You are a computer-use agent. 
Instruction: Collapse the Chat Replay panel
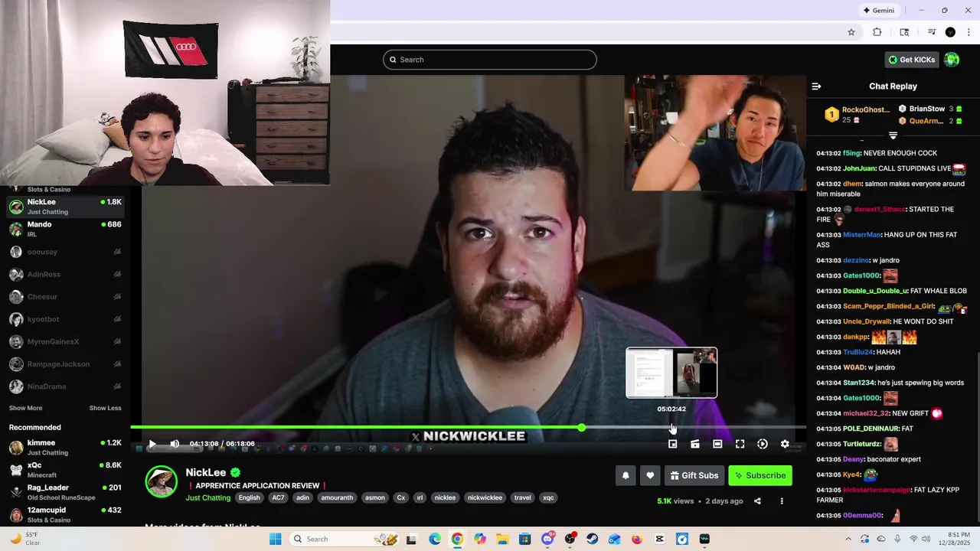[x=816, y=86]
